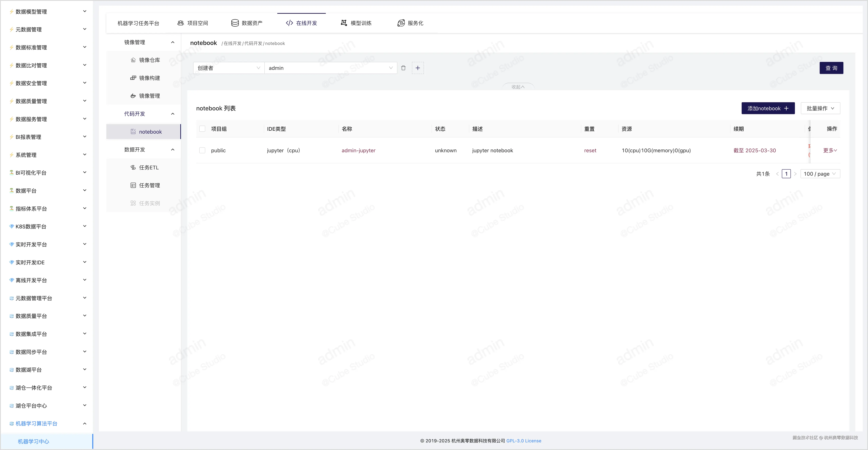Open 镜像管理 submenu entry with ship icon

coord(149,96)
